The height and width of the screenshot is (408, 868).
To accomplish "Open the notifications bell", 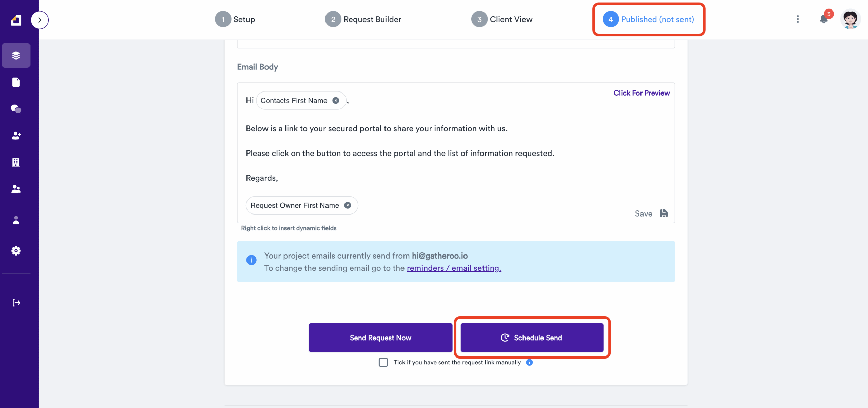I will click(x=824, y=19).
